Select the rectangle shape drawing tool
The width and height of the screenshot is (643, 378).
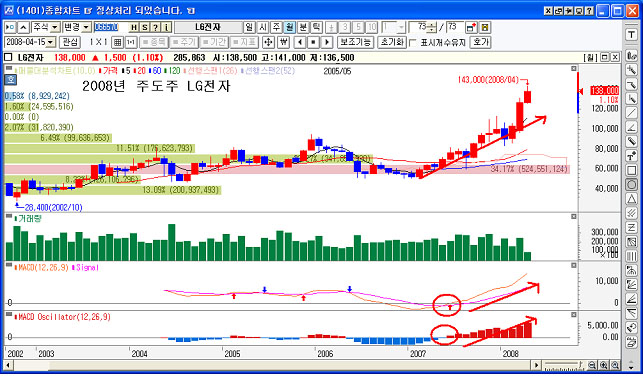[632, 170]
